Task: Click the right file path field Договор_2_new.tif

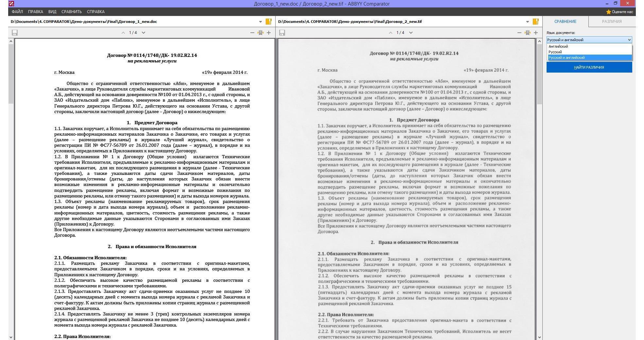Action: [x=400, y=22]
